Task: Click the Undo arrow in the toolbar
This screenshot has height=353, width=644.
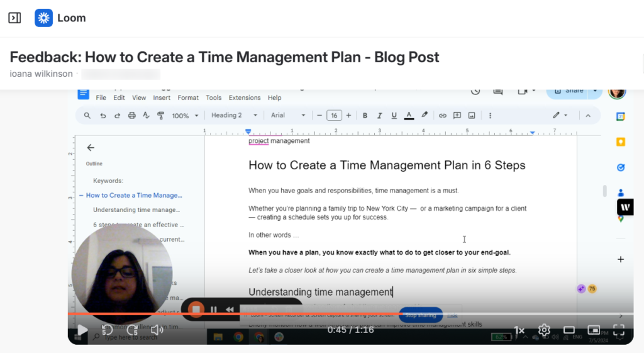Action: point(103,116)
